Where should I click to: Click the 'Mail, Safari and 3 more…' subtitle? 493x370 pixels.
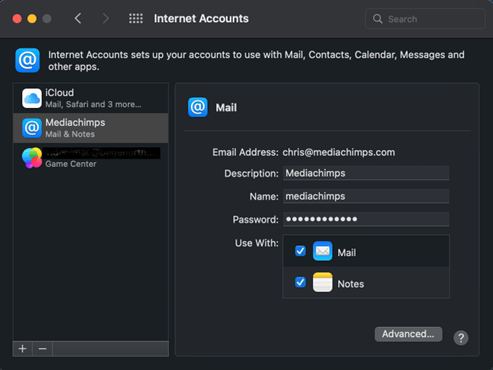93,104
